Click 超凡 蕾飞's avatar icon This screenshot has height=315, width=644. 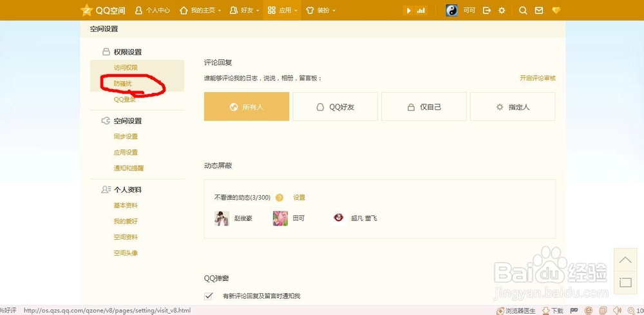pos(339,218)
